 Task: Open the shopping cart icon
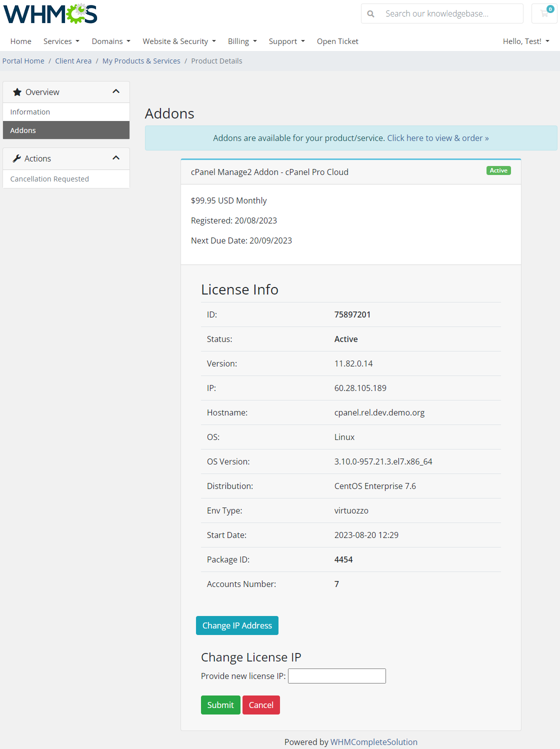545,13
